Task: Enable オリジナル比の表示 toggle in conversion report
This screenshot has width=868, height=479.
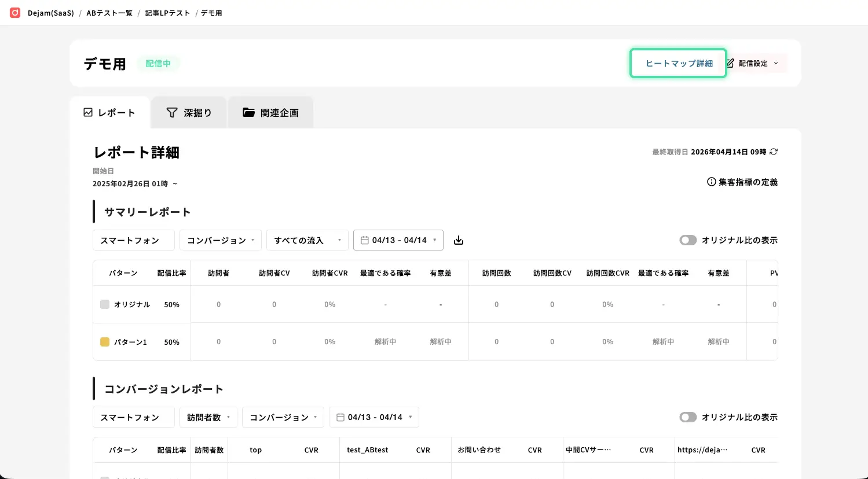Action: click(x=688, y=417)
